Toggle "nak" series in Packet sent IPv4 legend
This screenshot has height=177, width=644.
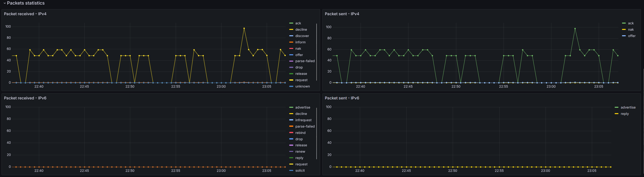coord(631,30)
